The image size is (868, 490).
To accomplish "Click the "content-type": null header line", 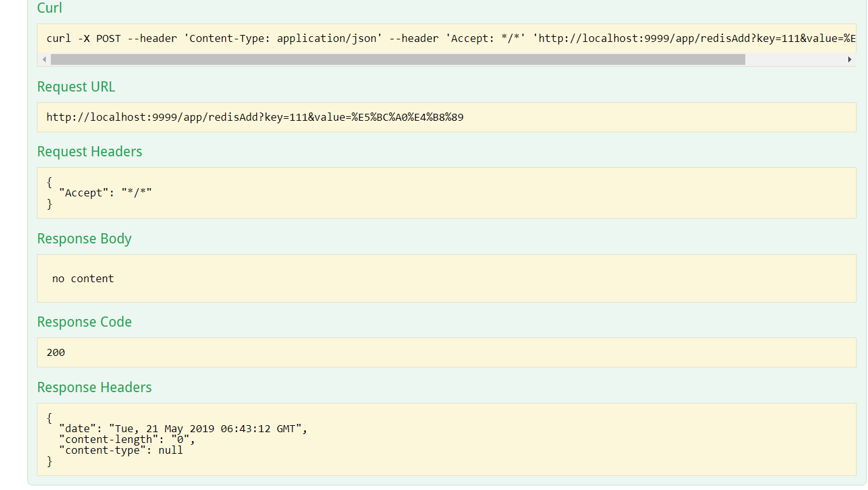I will [x=121, y=451].
